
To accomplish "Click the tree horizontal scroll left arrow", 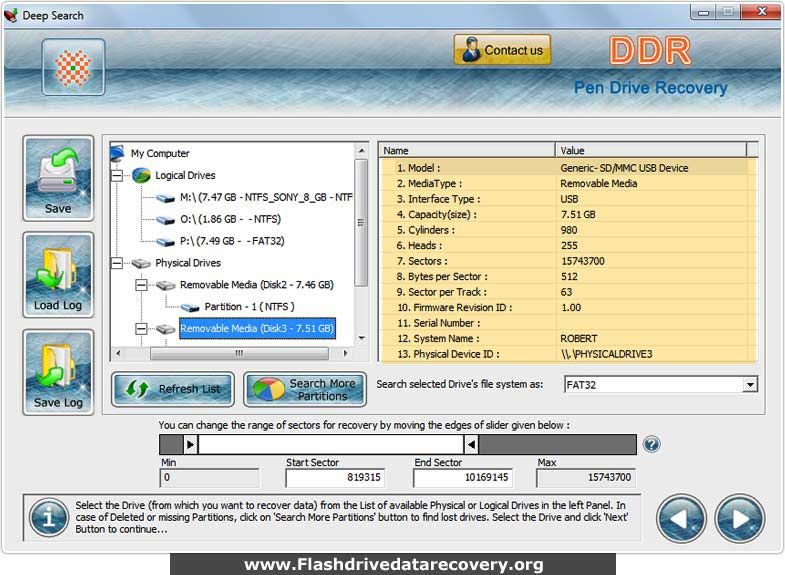I will 118,353.
